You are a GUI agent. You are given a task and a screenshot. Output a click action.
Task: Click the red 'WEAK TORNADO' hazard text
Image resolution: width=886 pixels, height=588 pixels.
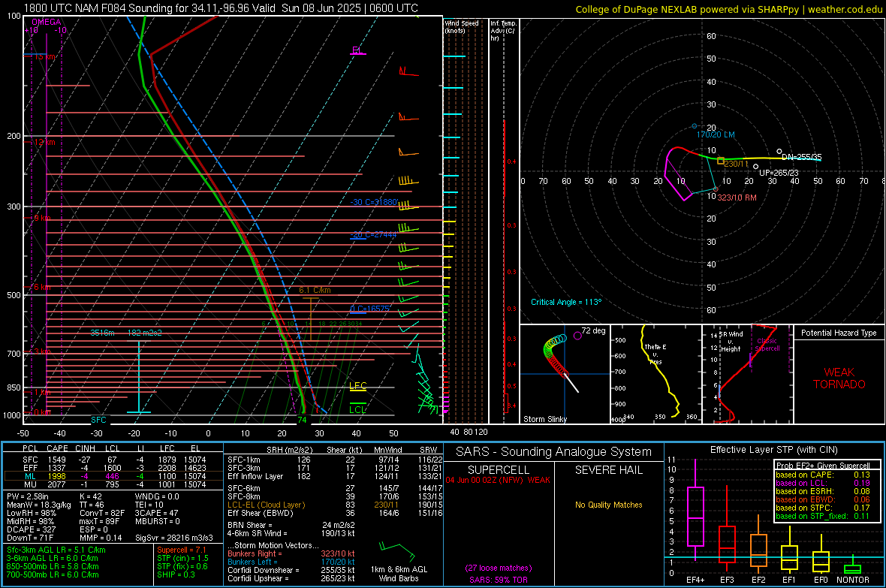coord(839,378)
